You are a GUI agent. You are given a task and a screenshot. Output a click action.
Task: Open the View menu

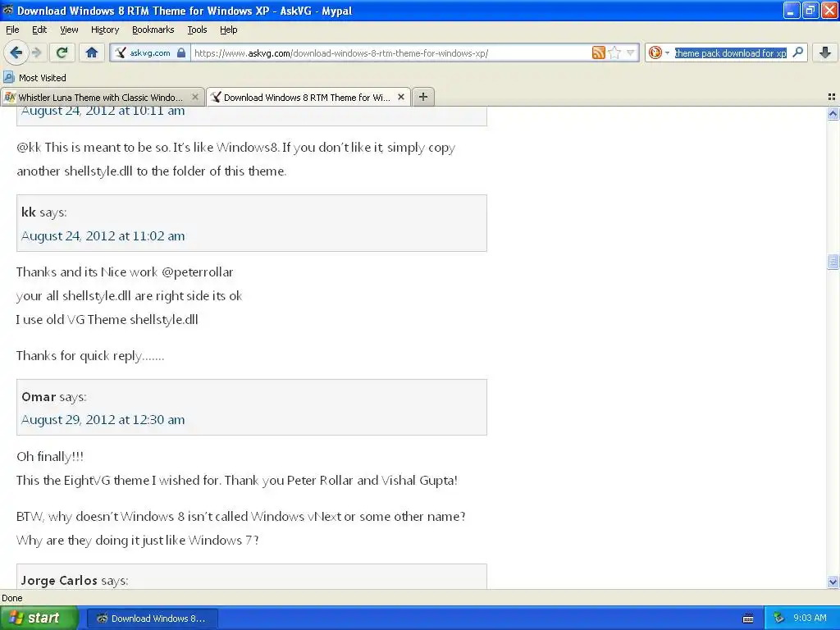click(x=69, y=30)
